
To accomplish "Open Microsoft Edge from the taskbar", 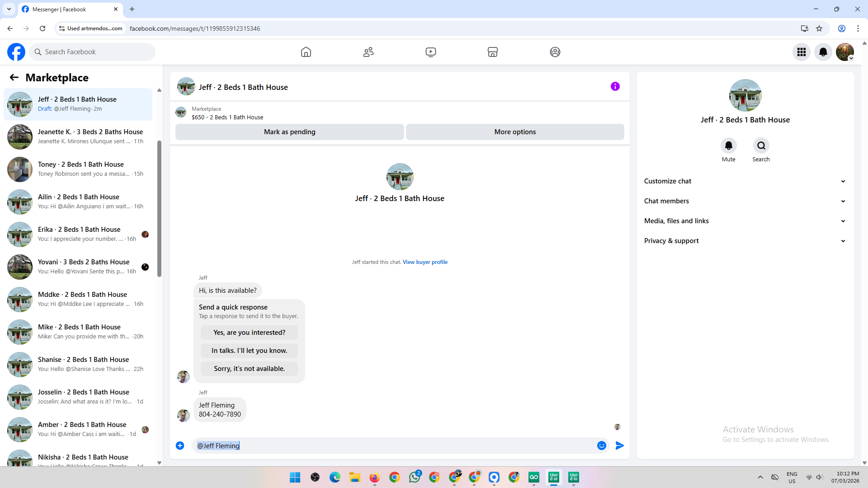I will point(335,477).
